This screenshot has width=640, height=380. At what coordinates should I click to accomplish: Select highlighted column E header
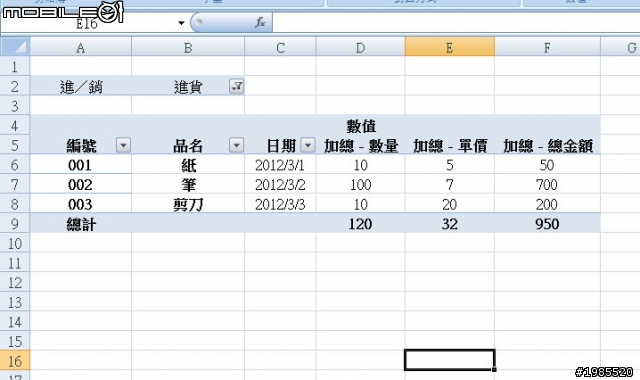tap(449, 47)
